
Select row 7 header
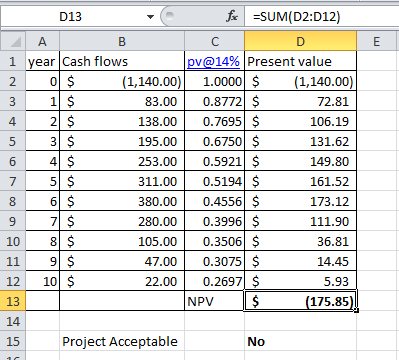tap(13, 181)
